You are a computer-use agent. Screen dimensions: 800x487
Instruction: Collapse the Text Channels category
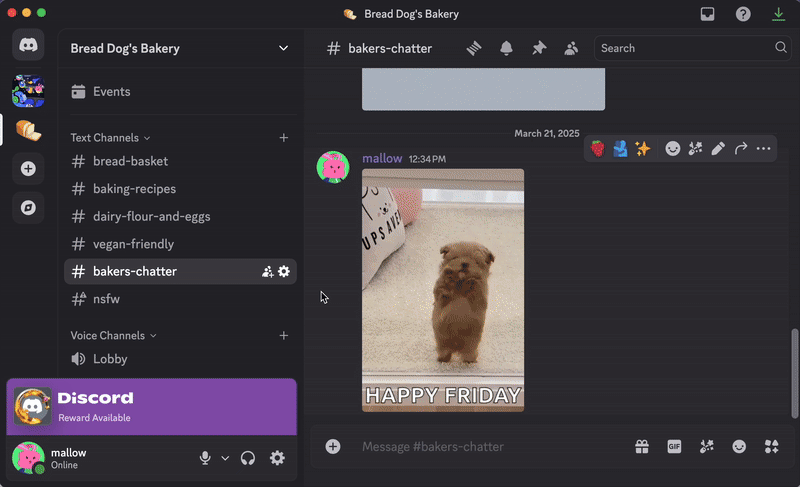coord(110,138)
